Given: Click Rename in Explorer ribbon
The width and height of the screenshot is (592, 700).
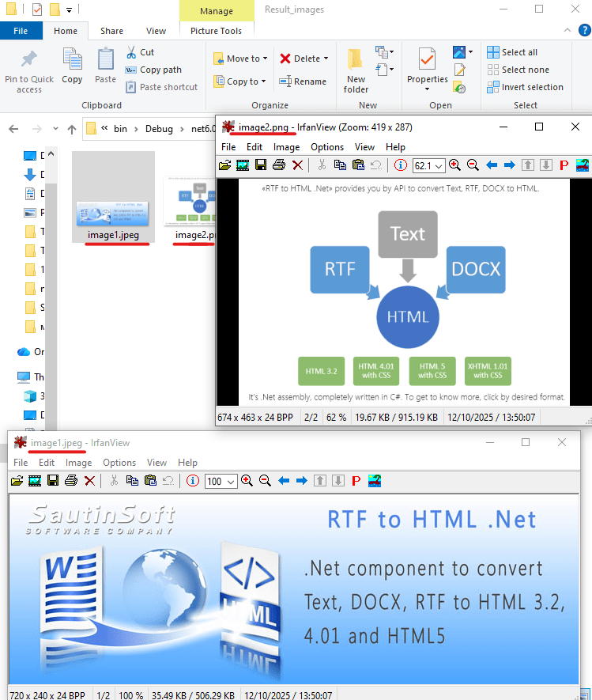Looking at the screenshot, I should point(303,81).
